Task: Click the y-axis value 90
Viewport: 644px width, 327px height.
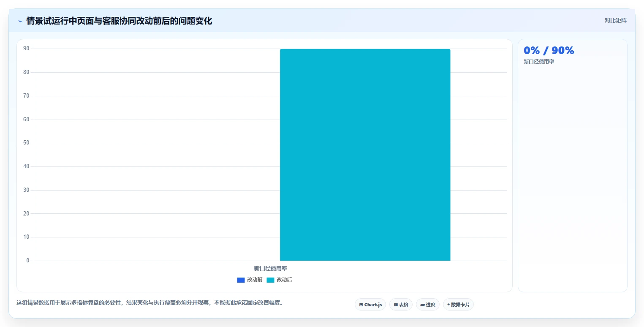Action: pos(26,49)
